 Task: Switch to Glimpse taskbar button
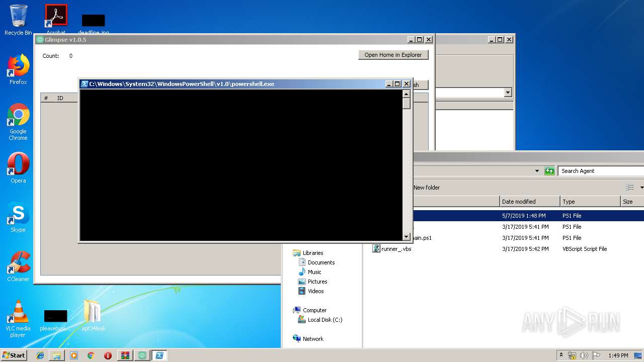point(142,355)
